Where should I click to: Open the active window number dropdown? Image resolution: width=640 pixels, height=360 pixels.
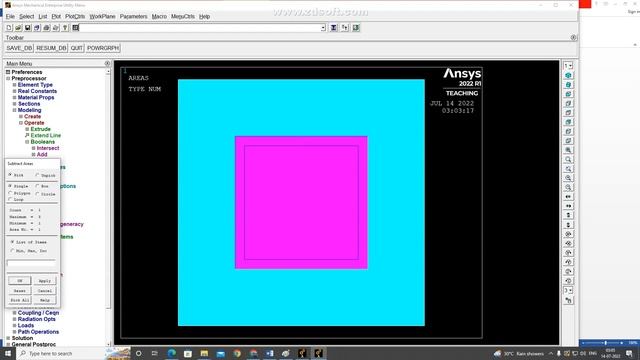tap(568, 66)
